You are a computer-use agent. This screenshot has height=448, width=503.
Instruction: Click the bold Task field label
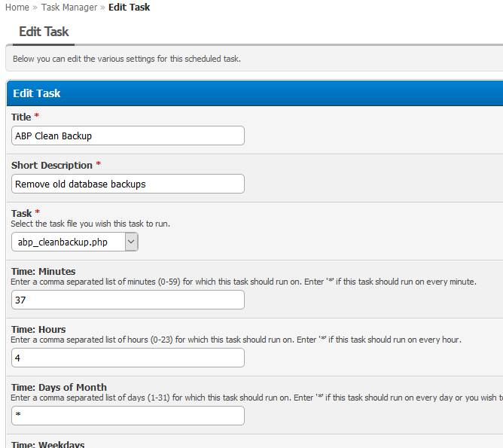pyautogui.click(x=21, y=213)
